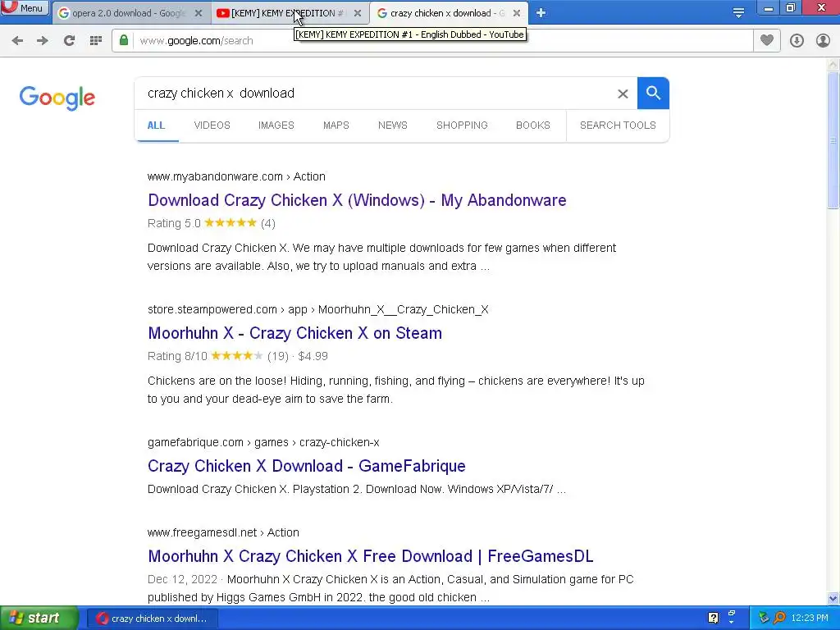Screen dimensions: 840x630
Task: Reload the current page
Action: (69, 41)
